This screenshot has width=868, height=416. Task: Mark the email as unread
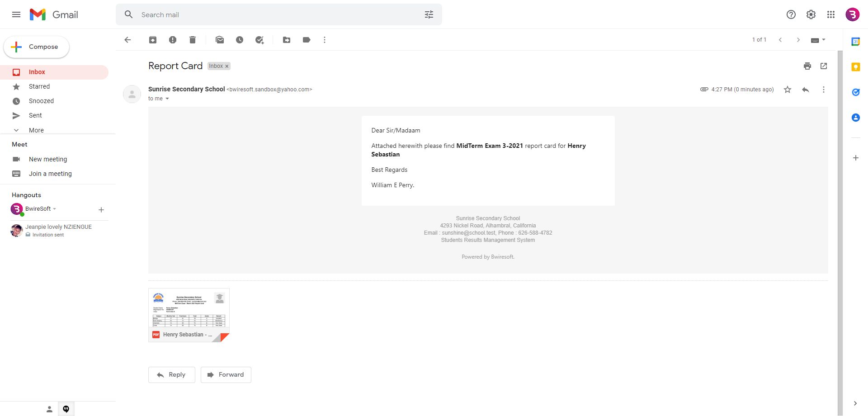[x=220, y=40]
